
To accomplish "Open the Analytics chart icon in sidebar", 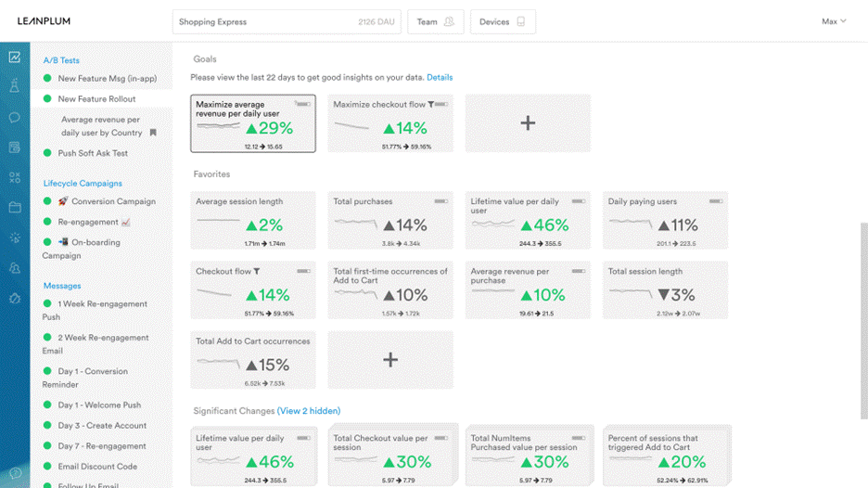I will (14, 57).
